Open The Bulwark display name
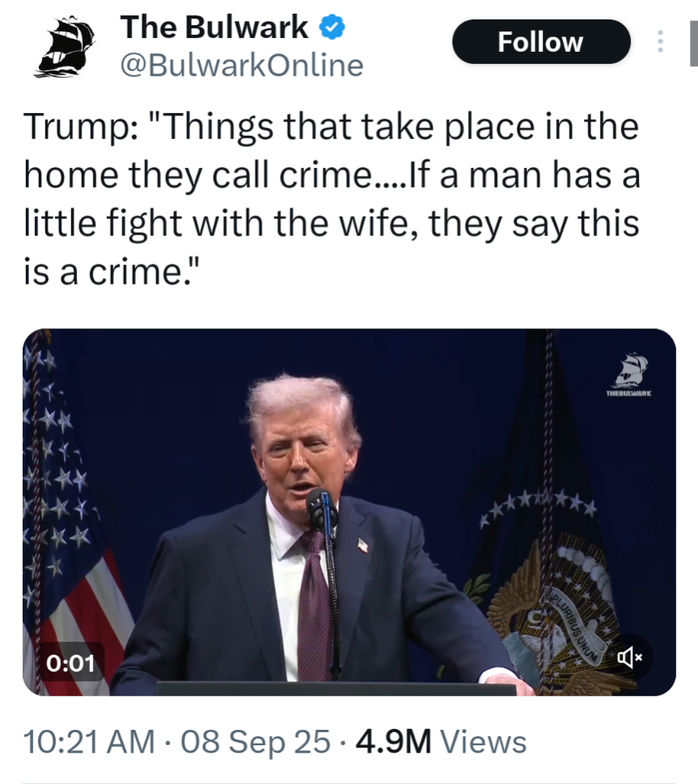This screenshot has width=698, height=784. (214, 27)
